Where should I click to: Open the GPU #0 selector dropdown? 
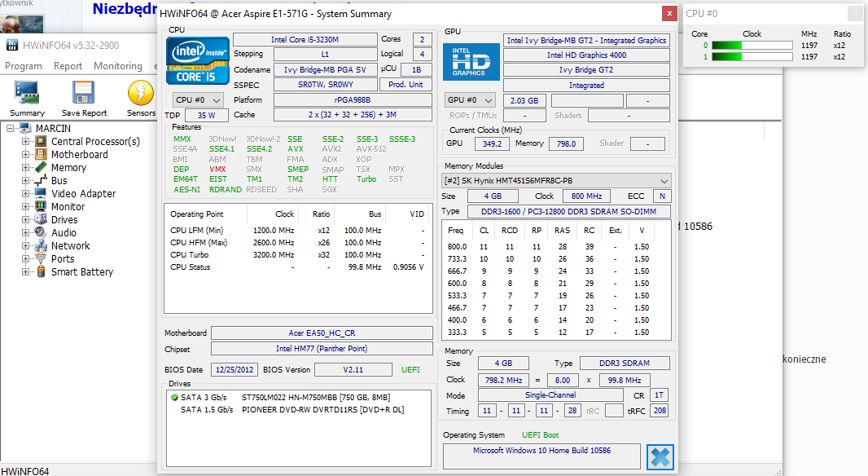coord(470,99)
